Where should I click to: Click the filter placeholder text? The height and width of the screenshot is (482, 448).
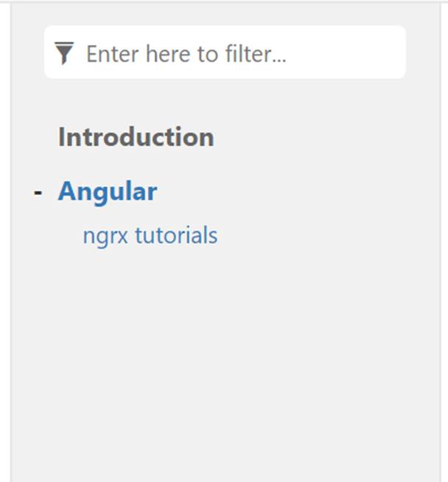click(x=186, y=54)
